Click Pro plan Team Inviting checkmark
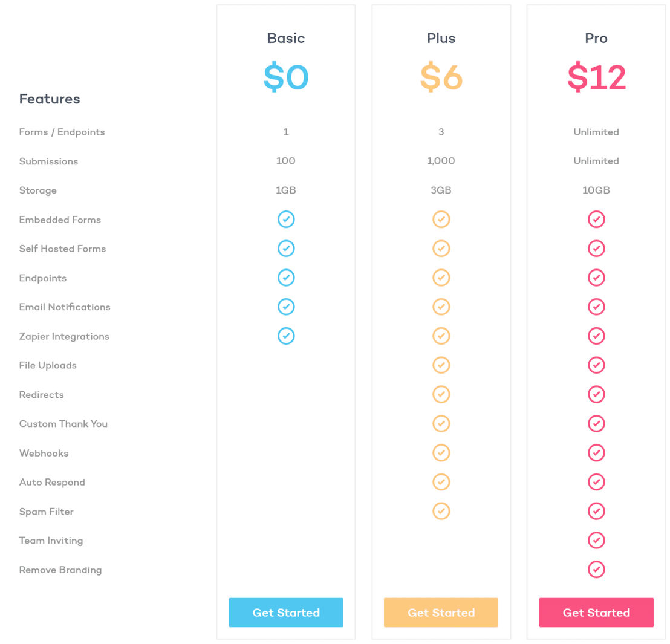 coord(596,540)
